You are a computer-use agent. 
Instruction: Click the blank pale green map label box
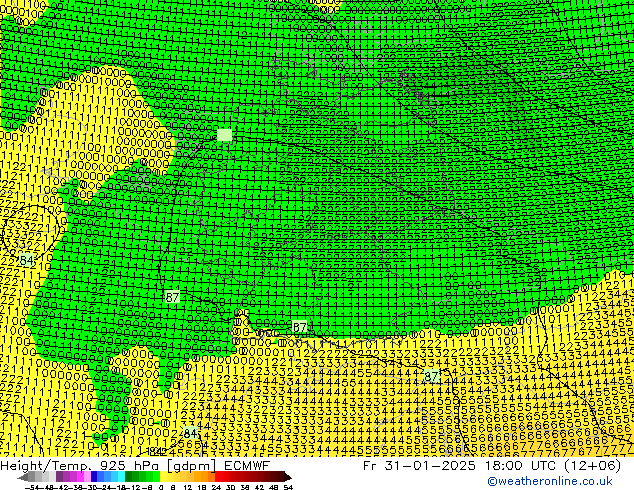click(x=225, y=135)
